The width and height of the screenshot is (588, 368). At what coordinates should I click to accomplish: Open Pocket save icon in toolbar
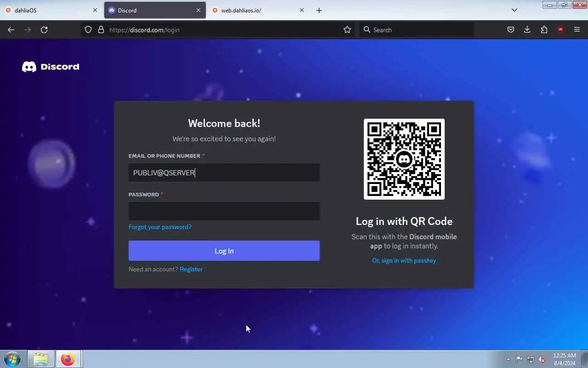(510, 30)
